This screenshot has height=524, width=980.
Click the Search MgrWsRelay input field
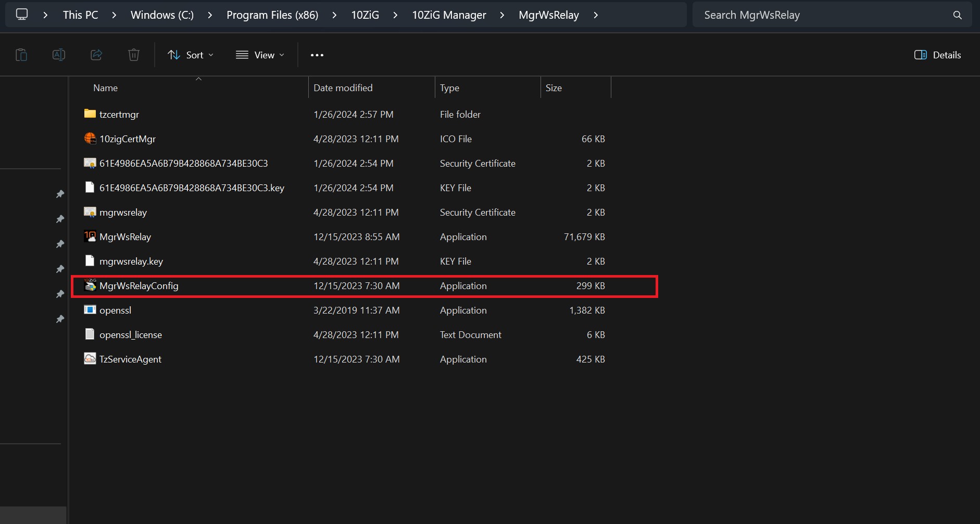823,15
